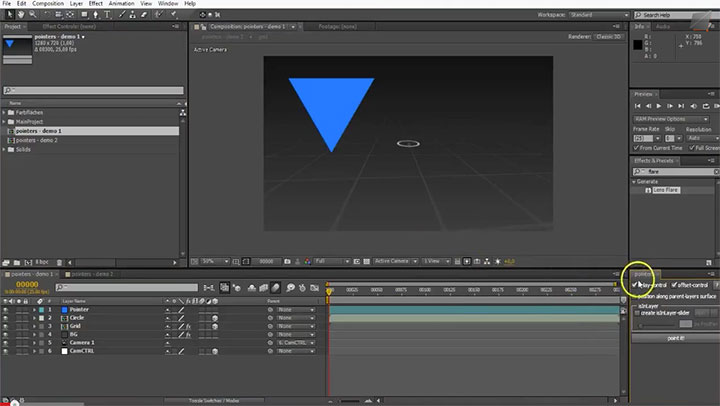The width and height of the screenshot is (720, 406).
Task: Open the Full resolution dropdown in viewer
Action: point(332,261)
